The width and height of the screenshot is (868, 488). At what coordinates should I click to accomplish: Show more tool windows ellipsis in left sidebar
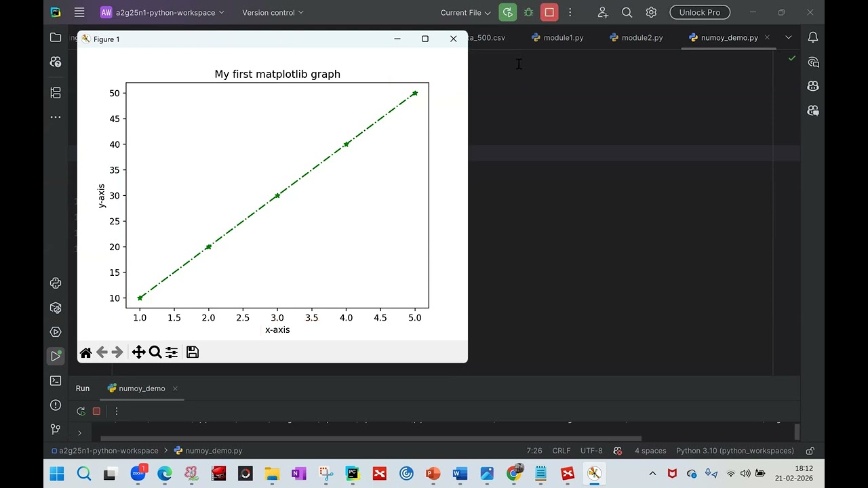click(x=56, y=117)
